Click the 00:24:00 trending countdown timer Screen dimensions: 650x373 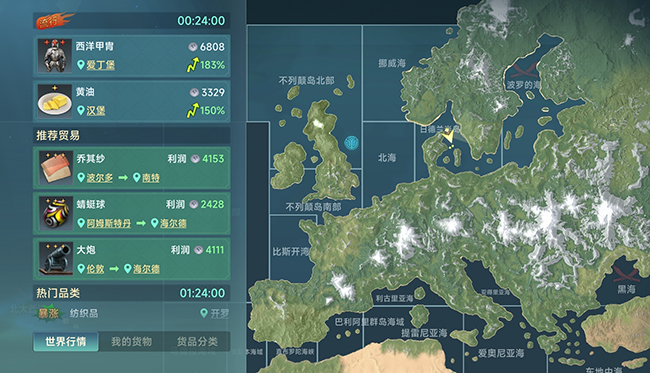coord(201,21)
